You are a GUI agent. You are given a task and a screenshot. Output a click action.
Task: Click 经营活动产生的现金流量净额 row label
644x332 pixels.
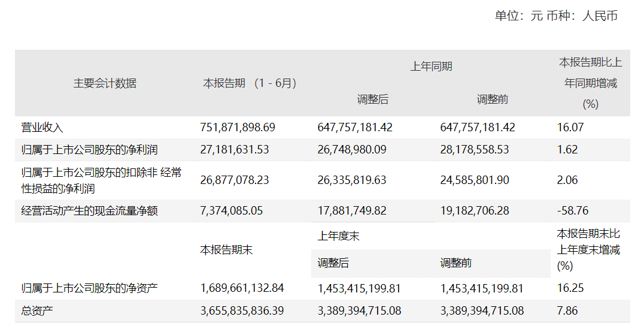pos(89,211)
